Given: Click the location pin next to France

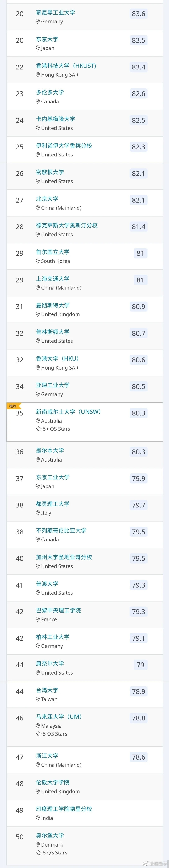Looking at the screenshot, I should click(x=38, y=619).
